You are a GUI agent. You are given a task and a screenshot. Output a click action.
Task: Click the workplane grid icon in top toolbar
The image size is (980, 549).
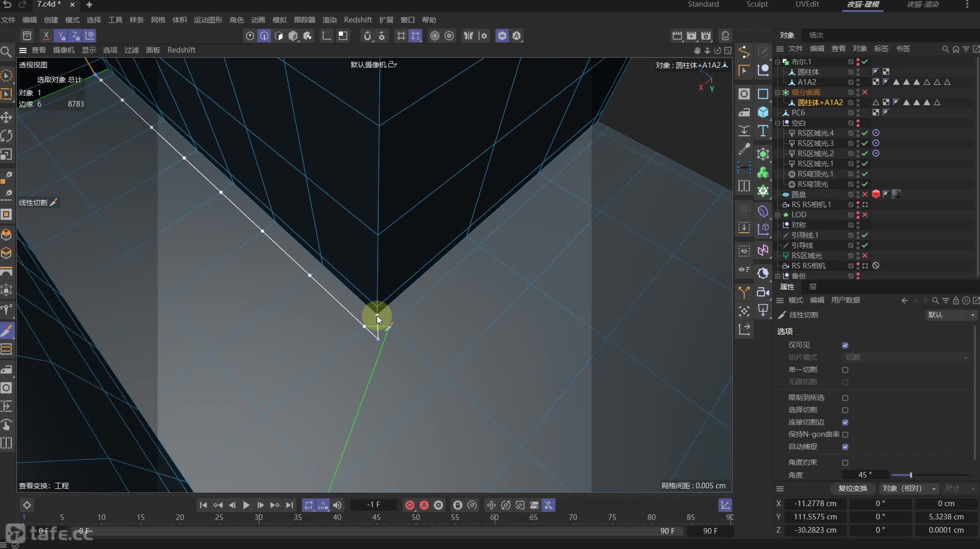coord(401,36)
